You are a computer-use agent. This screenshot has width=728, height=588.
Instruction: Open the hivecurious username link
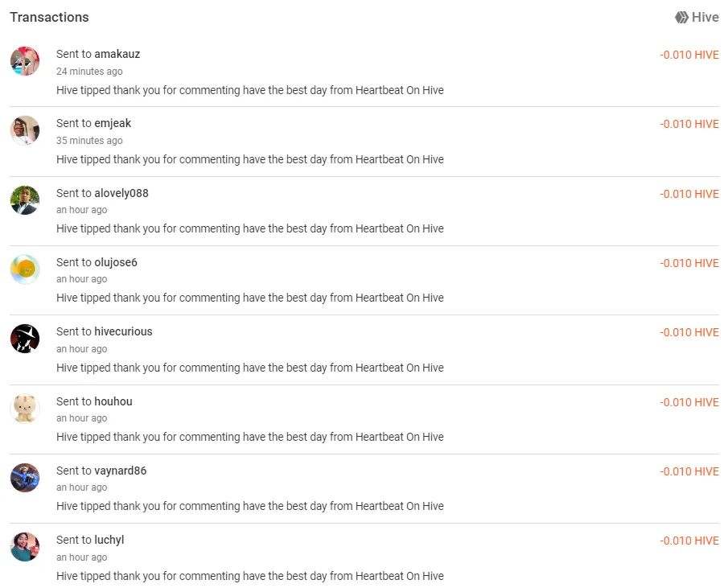tap(123, 331)
